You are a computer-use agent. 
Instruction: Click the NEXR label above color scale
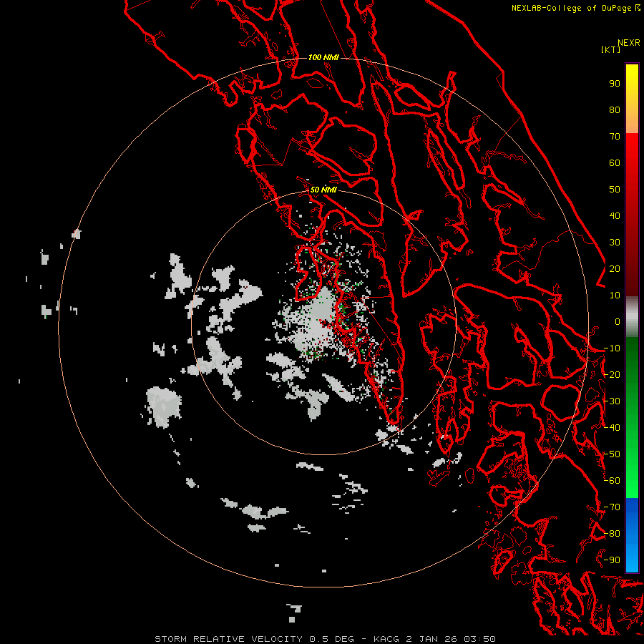click(x=629, y=43)
